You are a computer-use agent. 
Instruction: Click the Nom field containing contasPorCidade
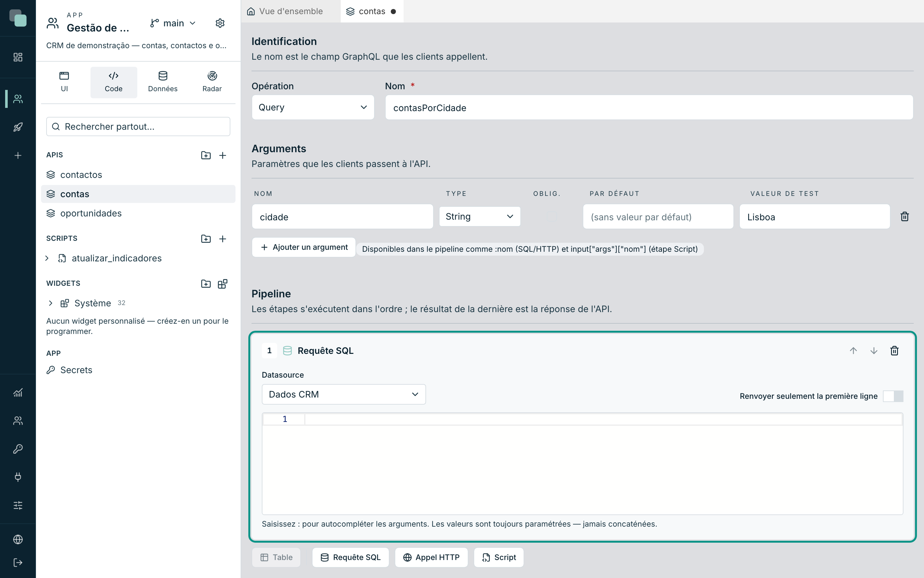649,108
